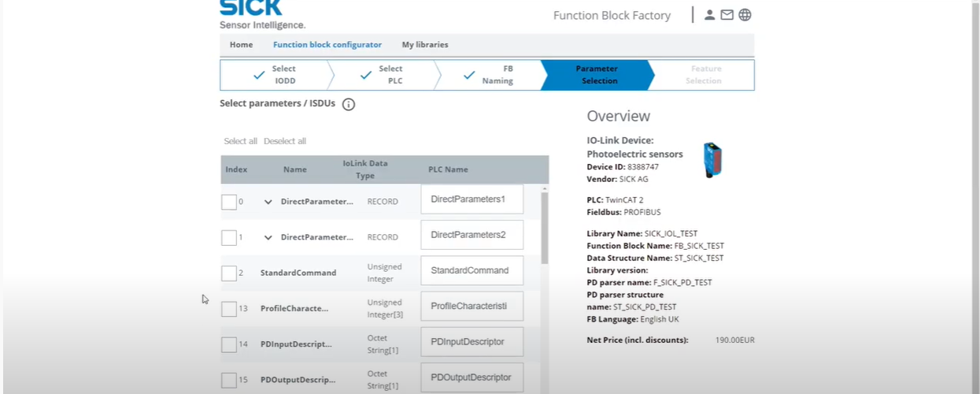The width and height of the screenshot is (980, 394).
Task: Open the user account icon
Action: [x=709, y=15]
